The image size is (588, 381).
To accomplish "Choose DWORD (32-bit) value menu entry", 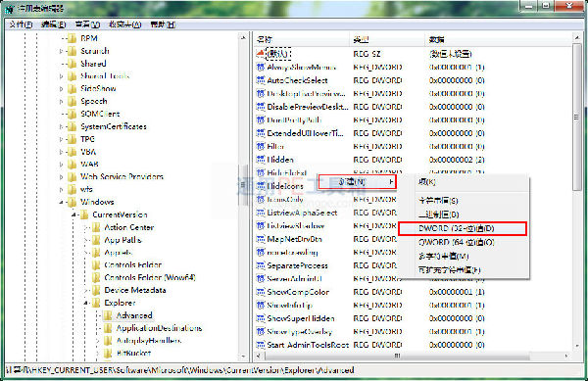I will (463, 228).
